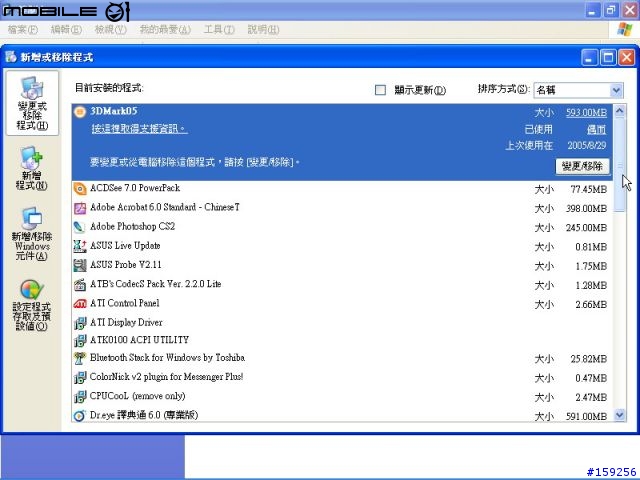
Task: Restore down the background window
Action: [x=611, y=10]
